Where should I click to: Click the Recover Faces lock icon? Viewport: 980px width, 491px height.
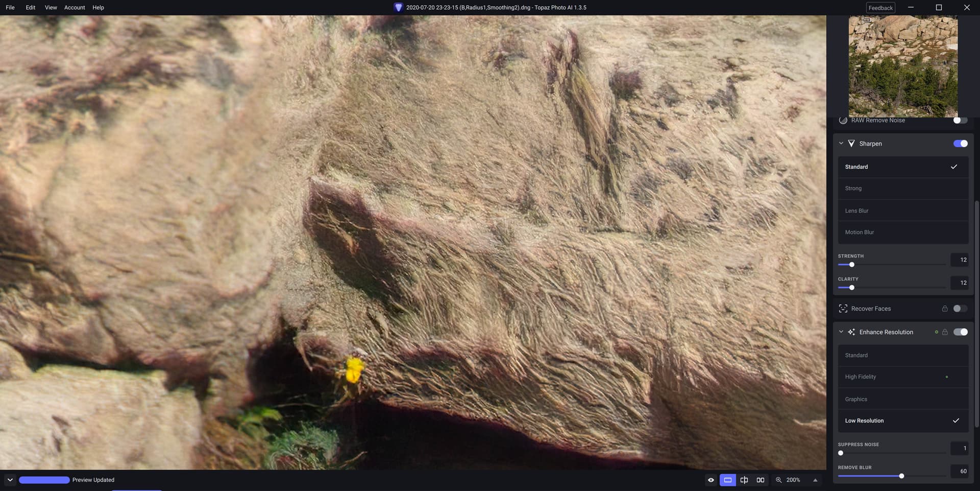944,309
